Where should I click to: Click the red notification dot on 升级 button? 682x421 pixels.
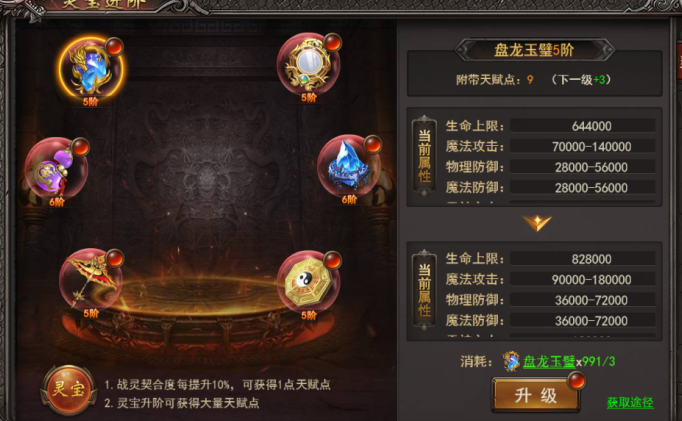tap(577, 381)
